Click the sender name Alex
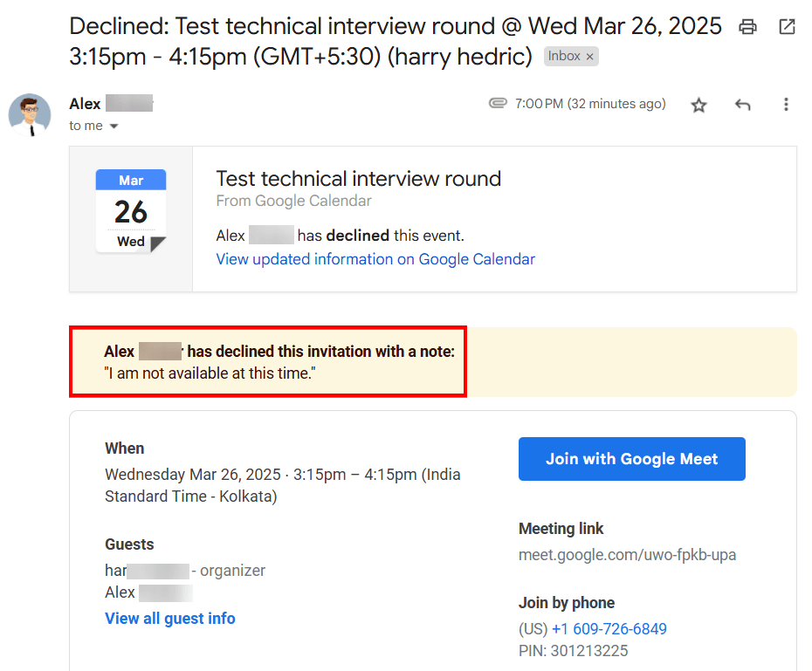 click(86, 104)
